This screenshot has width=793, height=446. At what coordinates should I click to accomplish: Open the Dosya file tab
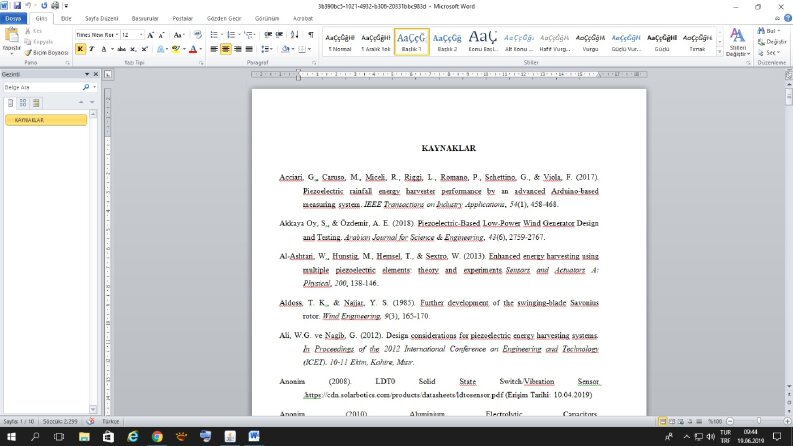click(13, 18)
